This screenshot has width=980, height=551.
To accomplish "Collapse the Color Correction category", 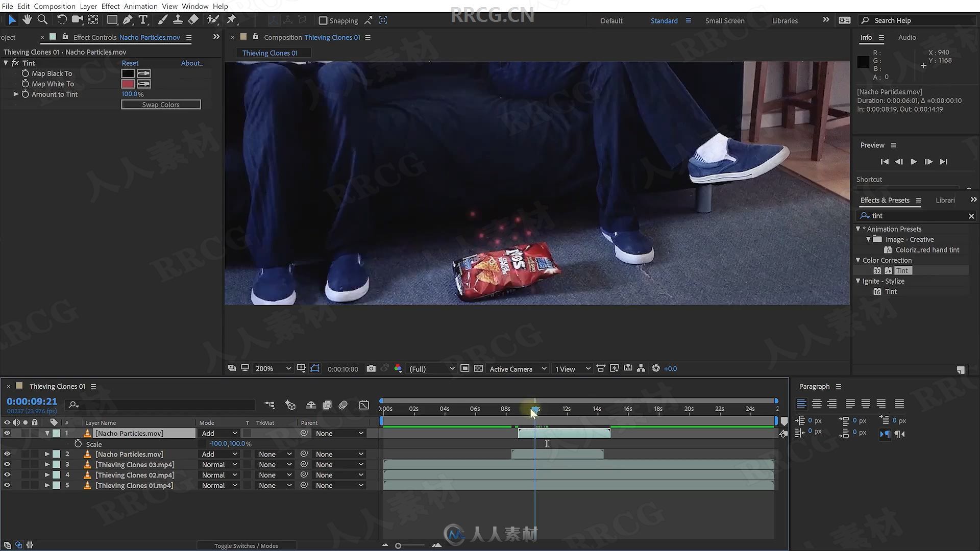I will pyautogui.click(x=858, y=260).
